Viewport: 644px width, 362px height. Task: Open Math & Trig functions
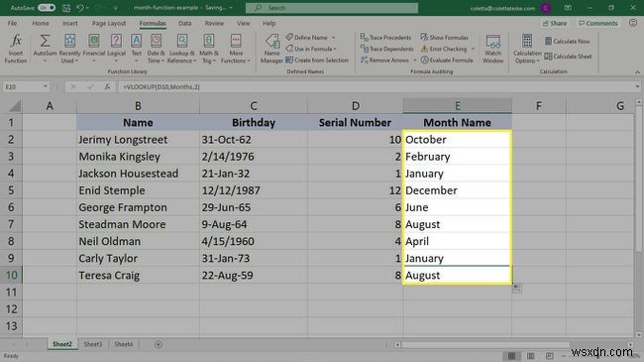pyautogui.click(x=209, y=49)
